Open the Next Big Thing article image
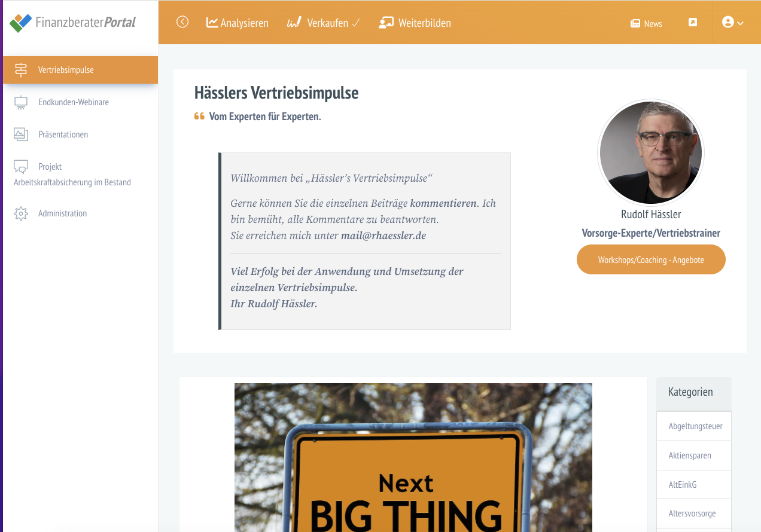Image resolution: width=761 pixels, height=532 pixels. click(x=413, y=457)
